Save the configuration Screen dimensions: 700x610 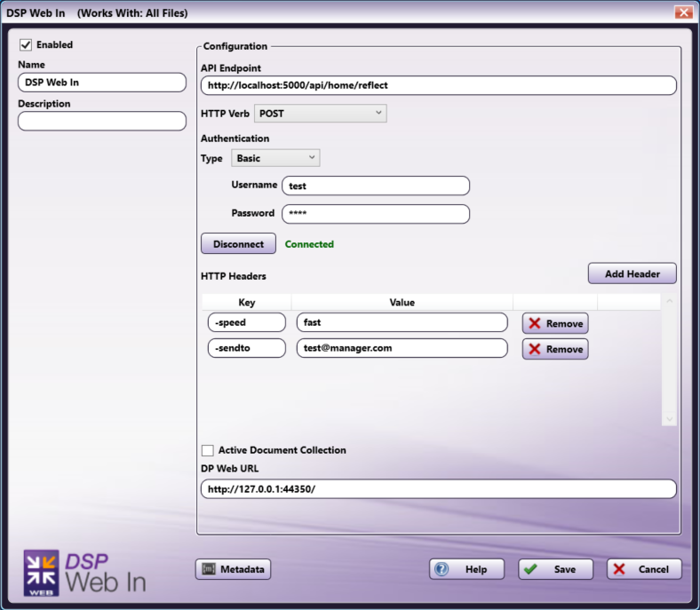pos(555,569)
